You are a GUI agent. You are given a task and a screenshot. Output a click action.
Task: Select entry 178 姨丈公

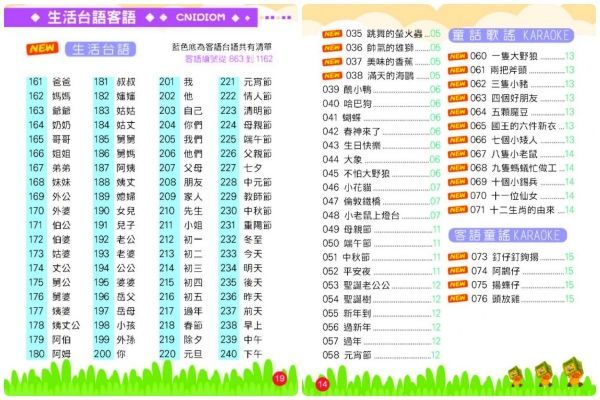[x=54, y=325]
